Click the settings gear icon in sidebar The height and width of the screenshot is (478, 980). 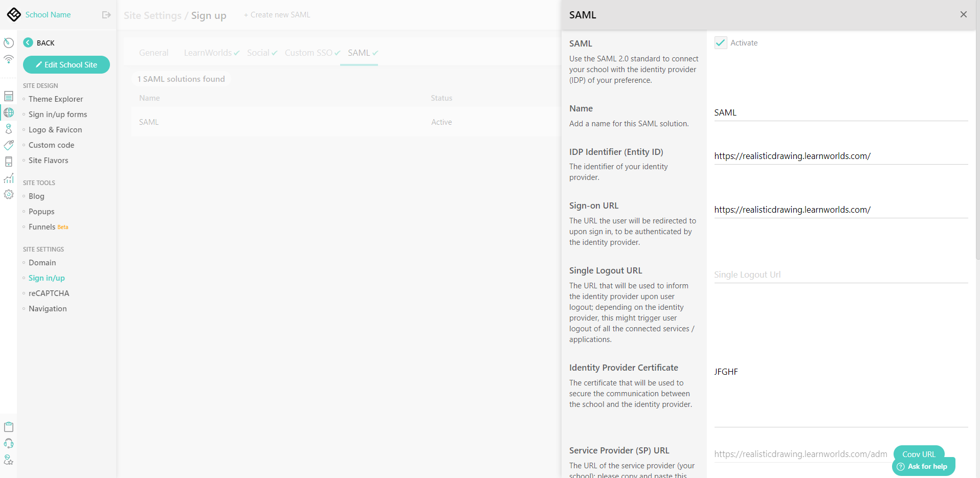(x=9, y=195)
